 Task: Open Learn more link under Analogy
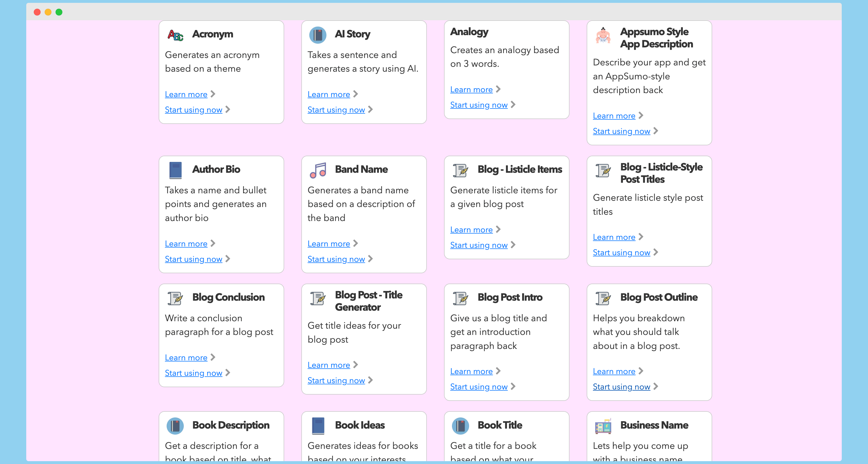[471, 90]
